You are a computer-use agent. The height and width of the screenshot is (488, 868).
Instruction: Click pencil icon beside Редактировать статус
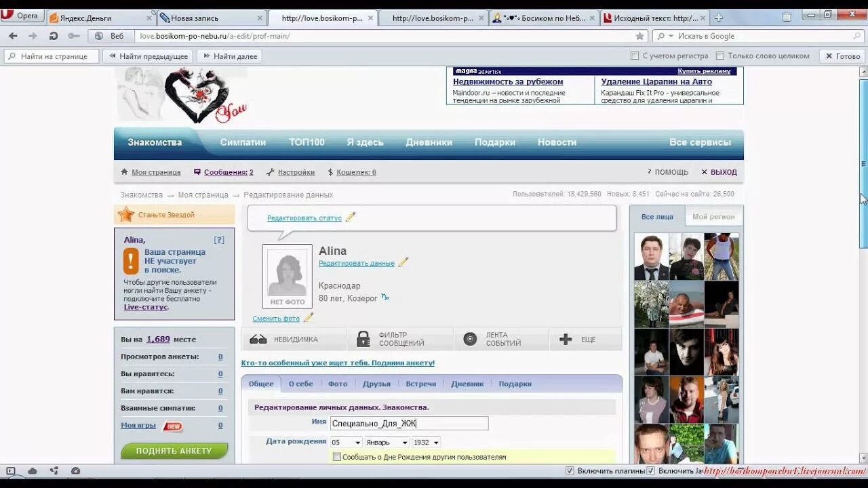(351, 218)
